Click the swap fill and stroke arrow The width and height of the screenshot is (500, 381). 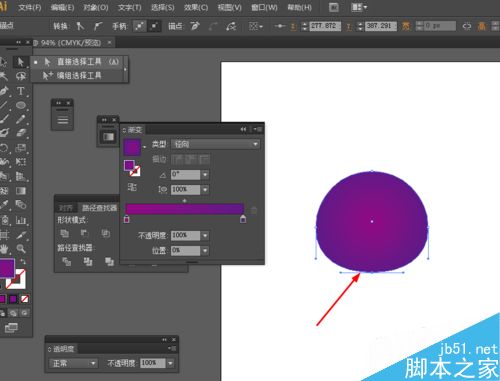(23, 262)
